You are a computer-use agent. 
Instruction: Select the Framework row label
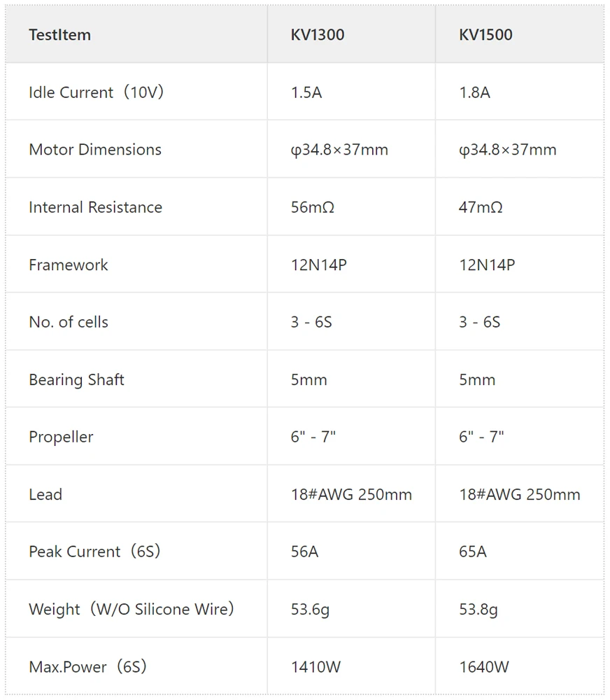click(69, 265)
